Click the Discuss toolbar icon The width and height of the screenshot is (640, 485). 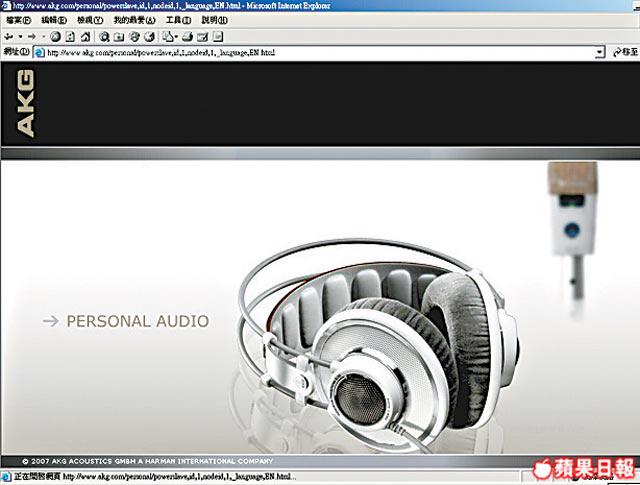pyautogui.click(x=218, y=37)
